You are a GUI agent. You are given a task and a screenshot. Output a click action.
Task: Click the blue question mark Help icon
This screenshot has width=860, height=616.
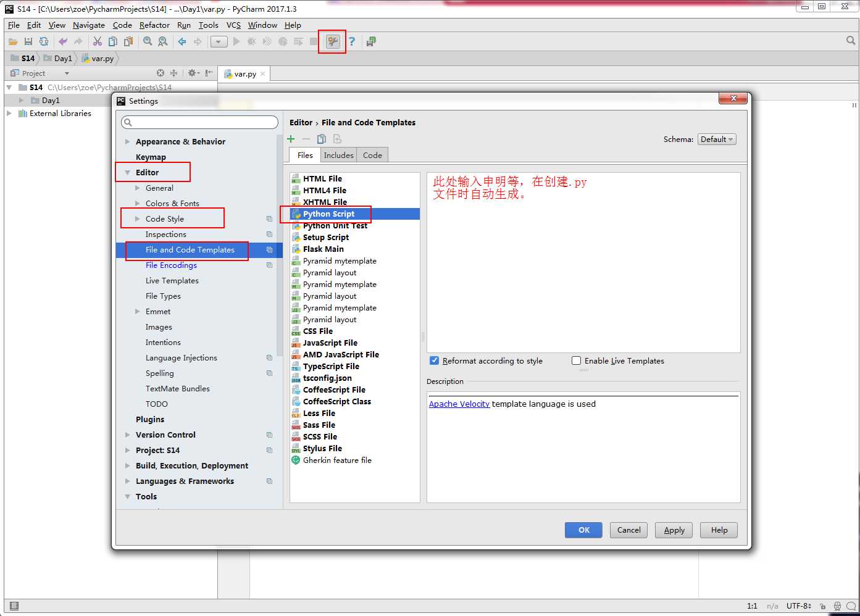352,41
